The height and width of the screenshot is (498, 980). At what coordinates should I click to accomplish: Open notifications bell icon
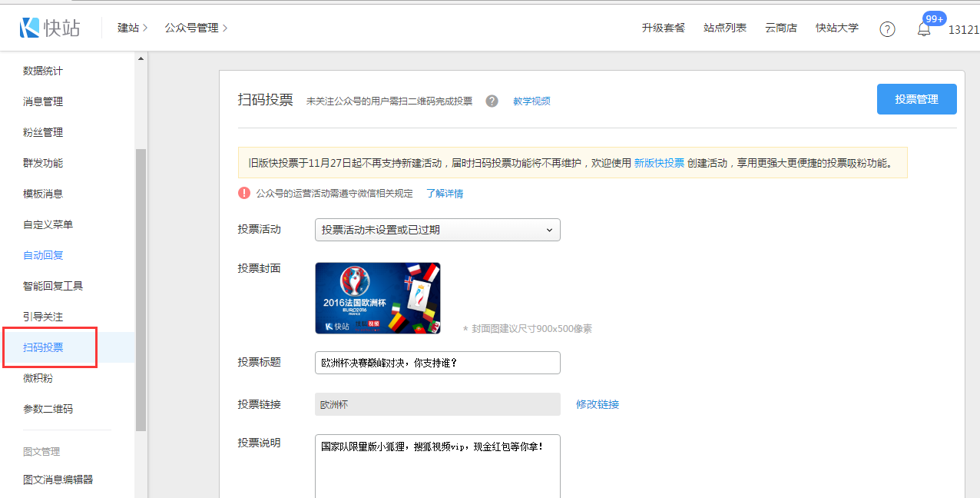tap(924, 29)
